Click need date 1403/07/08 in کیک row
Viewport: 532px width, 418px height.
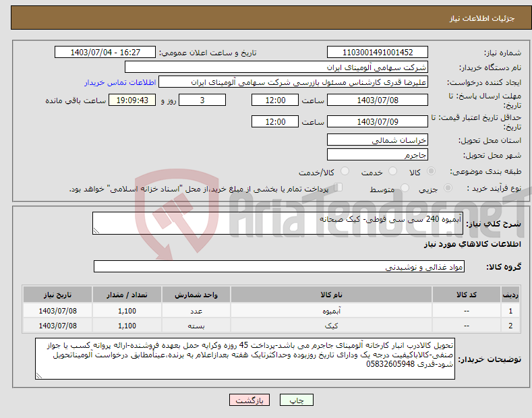tap(58, 326)
